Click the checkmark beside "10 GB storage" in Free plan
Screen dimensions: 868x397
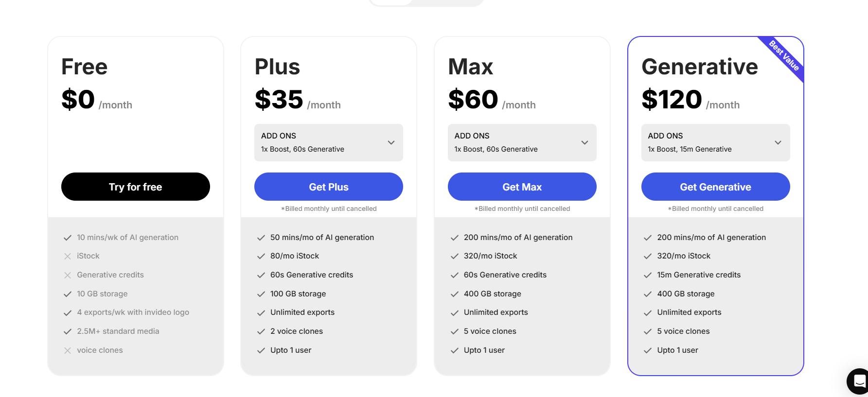[68, 293]
